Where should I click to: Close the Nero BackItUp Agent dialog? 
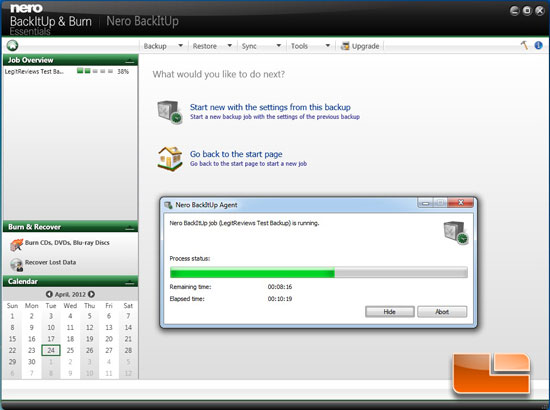tap(461, 202)
